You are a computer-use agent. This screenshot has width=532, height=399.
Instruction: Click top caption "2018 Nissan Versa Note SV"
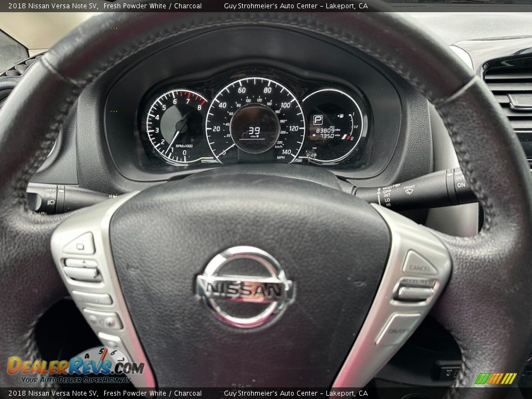pyautogui.click(x=53, y=6)
